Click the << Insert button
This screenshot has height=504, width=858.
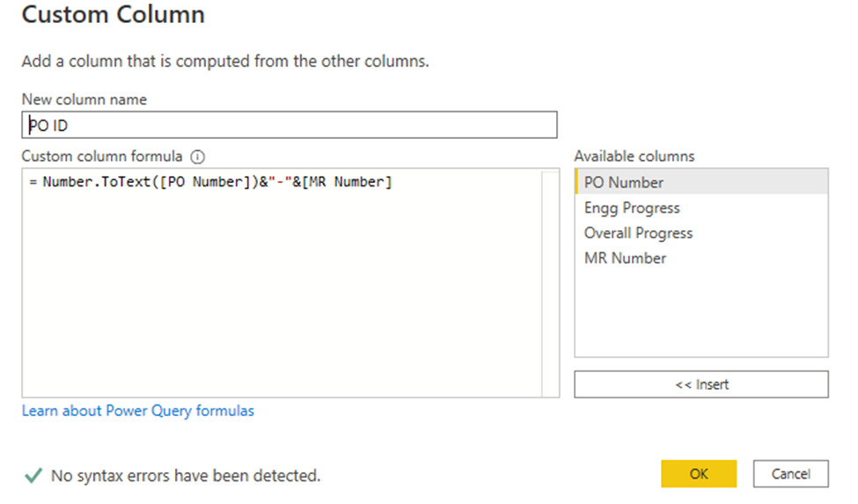pos(701,384)
